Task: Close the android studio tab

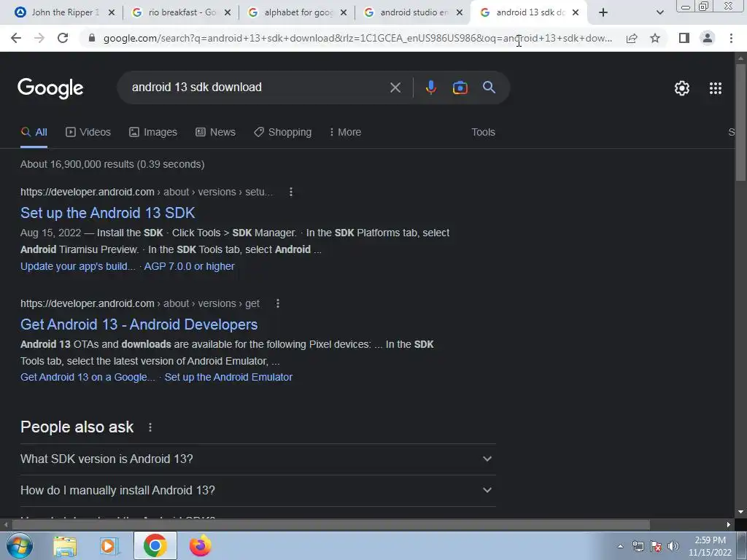Action: [460, 12]
